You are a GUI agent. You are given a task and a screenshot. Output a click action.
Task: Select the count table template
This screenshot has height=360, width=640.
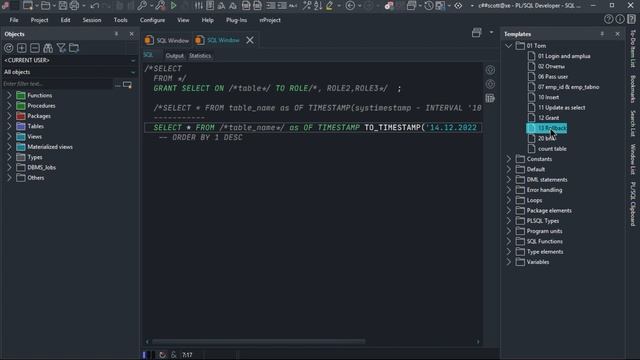click(552, 149)
